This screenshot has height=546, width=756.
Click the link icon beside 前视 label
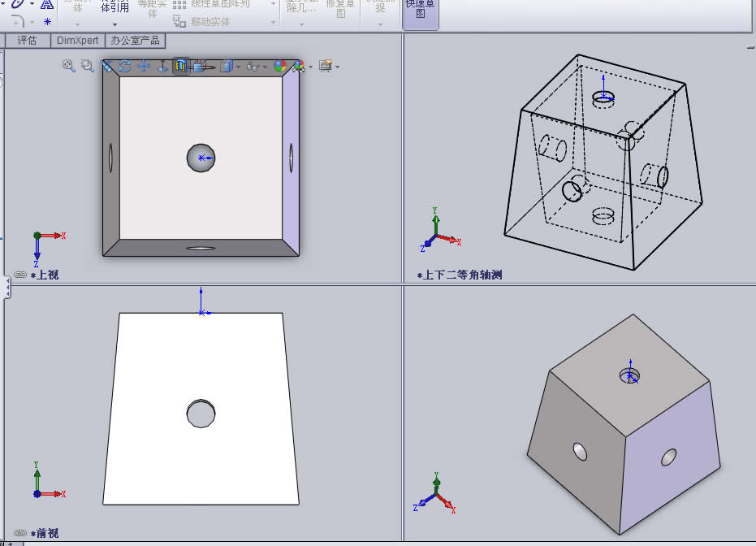pyautogui.click(x=19, y=533)
